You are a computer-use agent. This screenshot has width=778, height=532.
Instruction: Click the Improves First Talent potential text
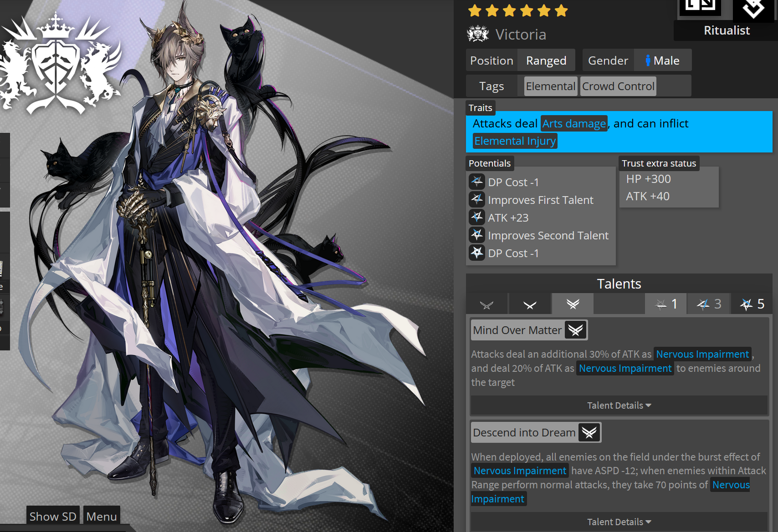pos(541,200)
